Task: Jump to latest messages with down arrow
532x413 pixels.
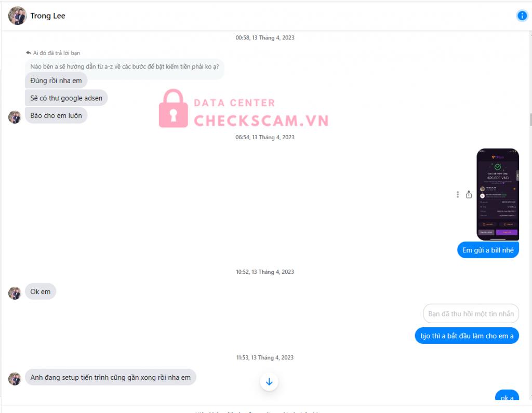Action: (x=269, y=382)
